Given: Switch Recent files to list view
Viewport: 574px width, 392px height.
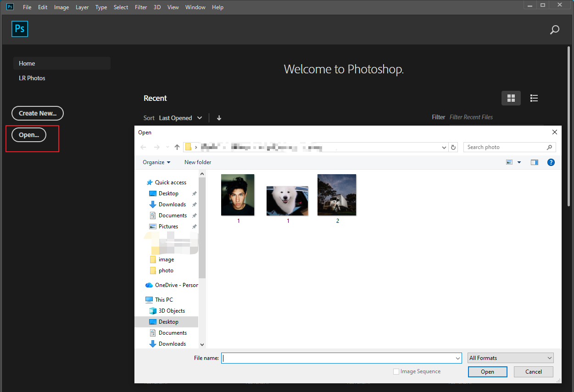Looking at the screenshot, I should tap(534, 98).
